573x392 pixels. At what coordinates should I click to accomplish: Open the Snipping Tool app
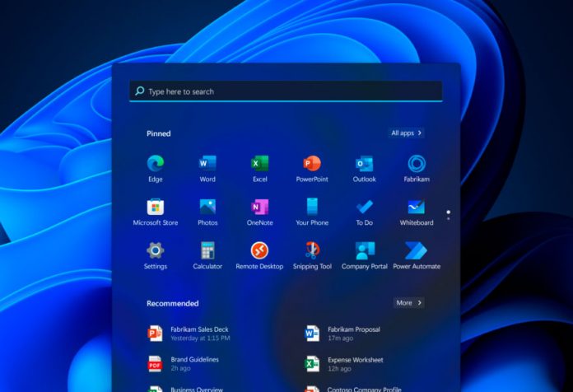(x=312, y=251)
